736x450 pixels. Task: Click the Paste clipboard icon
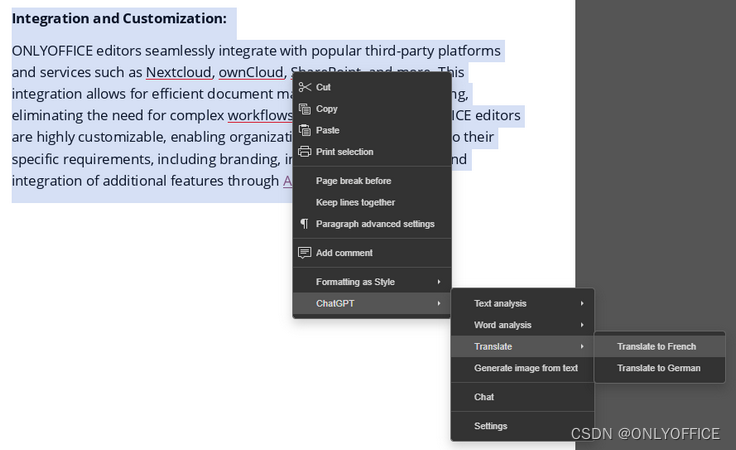(x=305, y=130)
